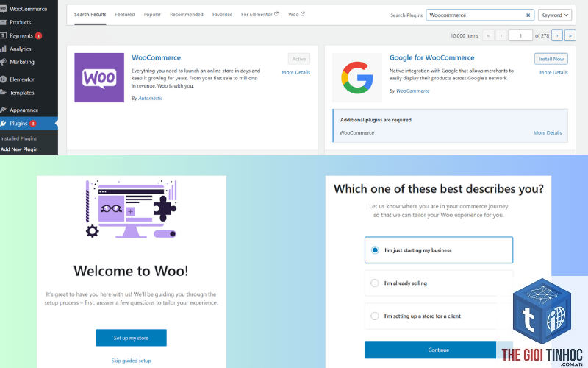This screenshot has height=368, width=588.
Task: Click the WooCommerce plugin logo
Action: (x=99, y=77)
